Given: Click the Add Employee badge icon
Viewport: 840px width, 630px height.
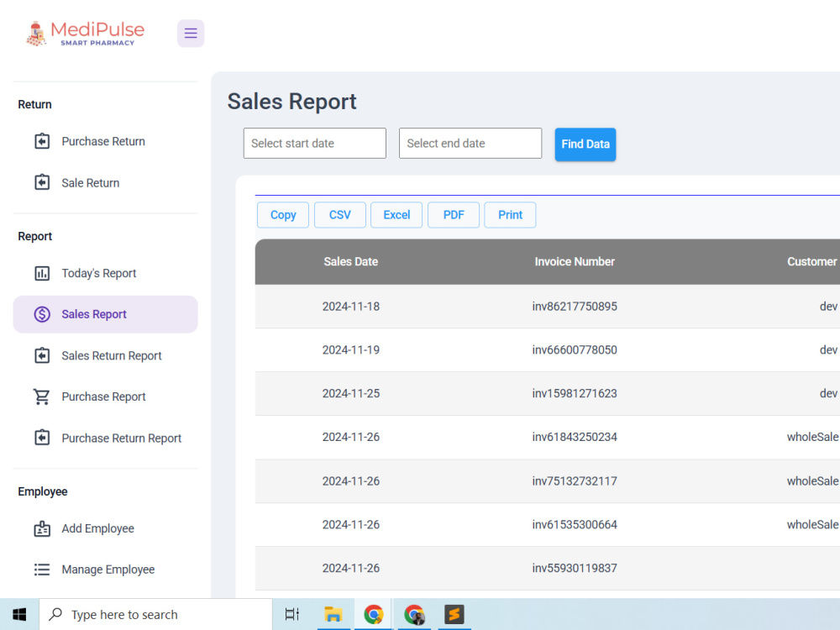Looking at the screenshot, I should tap(42, 528).
